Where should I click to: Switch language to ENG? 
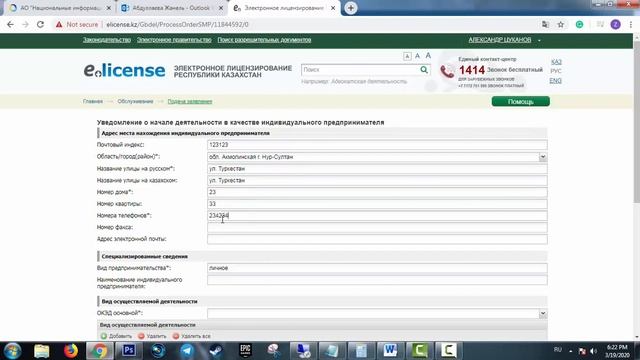click(556, 81)
